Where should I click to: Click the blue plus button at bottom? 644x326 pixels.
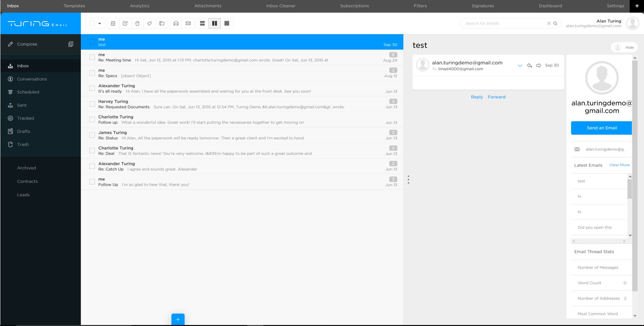[x=178, y=319]
